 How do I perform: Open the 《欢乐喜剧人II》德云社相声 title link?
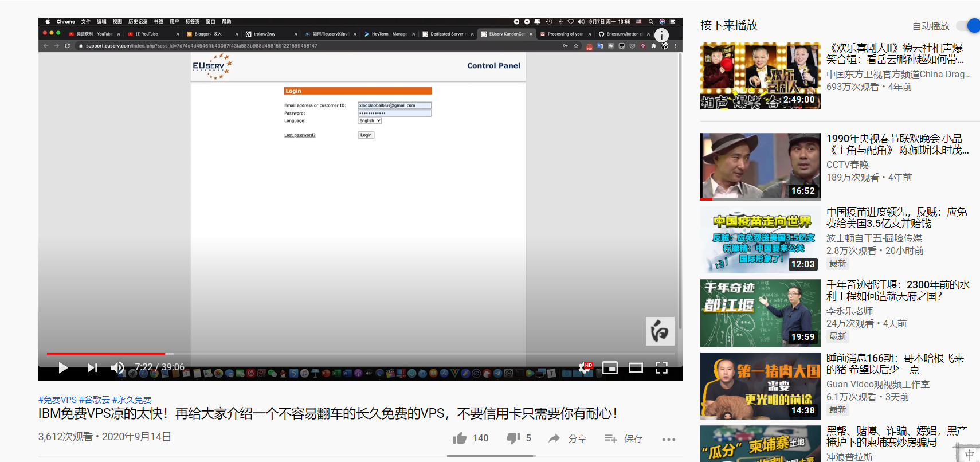pyautogui.click(x=896, y=53)
